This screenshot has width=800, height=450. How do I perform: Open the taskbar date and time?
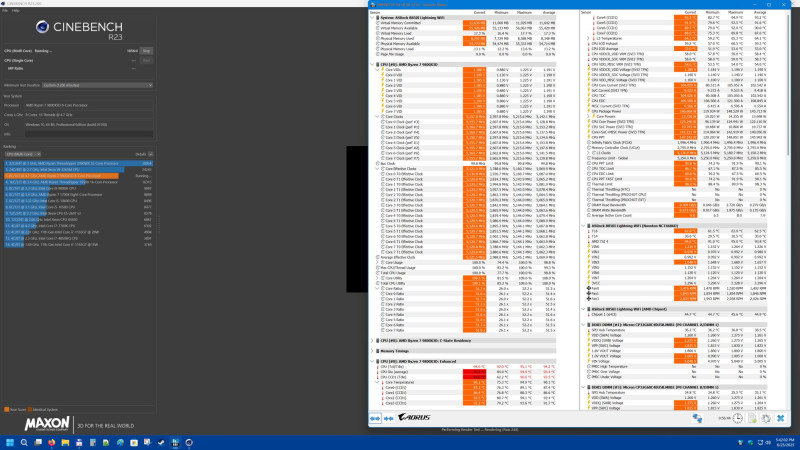click(785, 442)
